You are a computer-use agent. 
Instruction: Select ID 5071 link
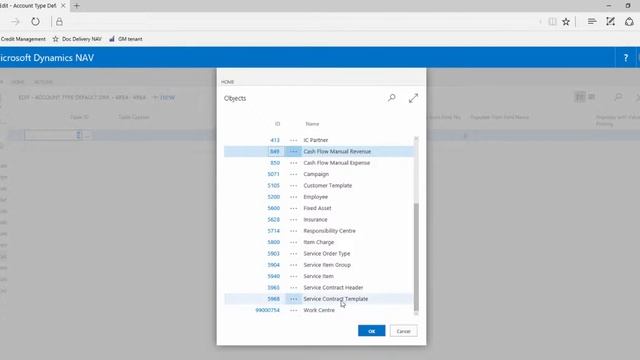[273, 174]
